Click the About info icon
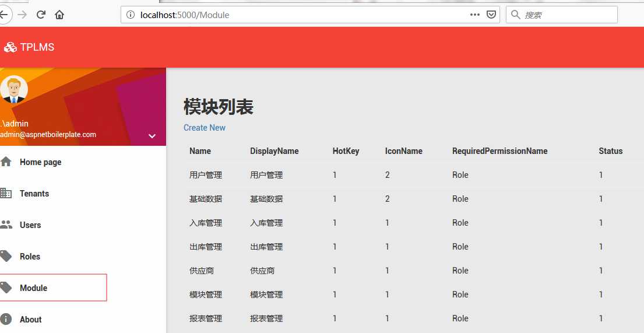 coord(6,319)
